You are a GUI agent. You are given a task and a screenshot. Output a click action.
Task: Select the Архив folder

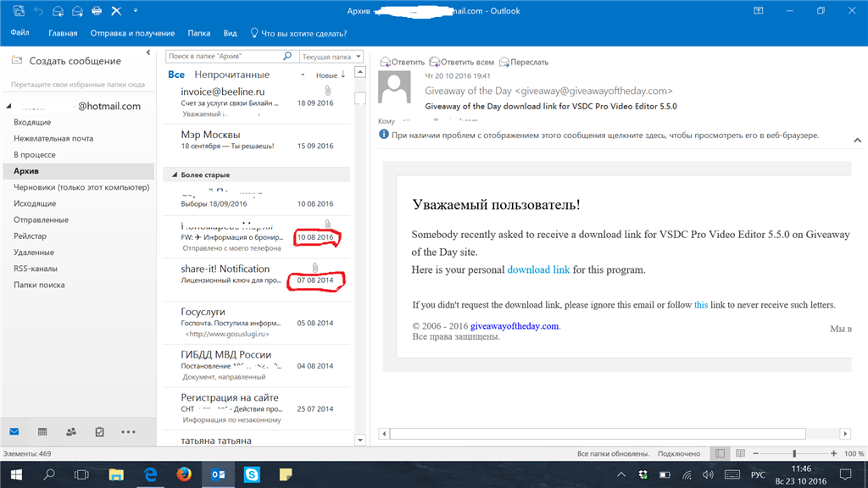(x=79, y=171)
